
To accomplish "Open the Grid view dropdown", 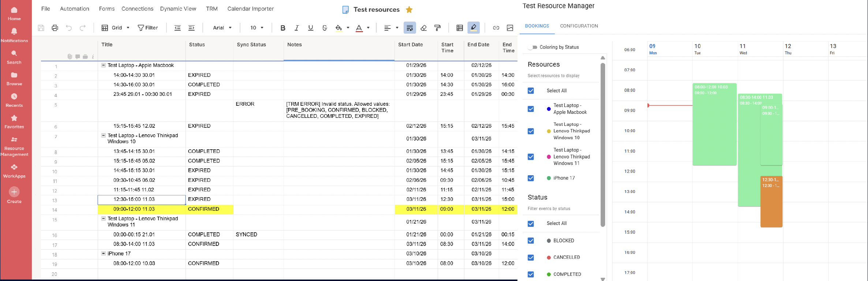I will coord(116,28).
